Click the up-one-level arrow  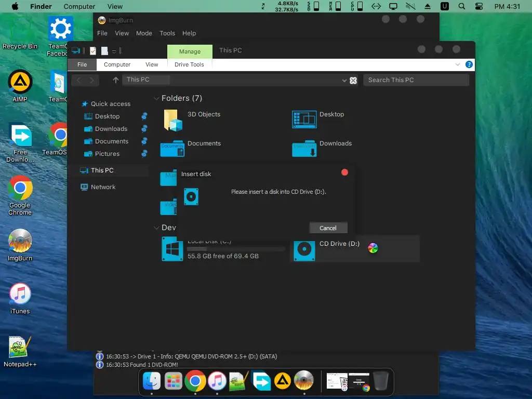[116, 80]
